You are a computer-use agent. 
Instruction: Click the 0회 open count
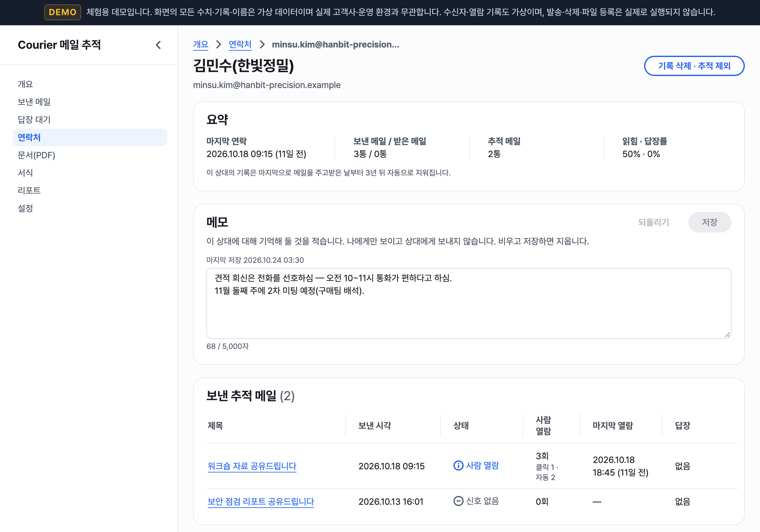[x=542, y=502]
